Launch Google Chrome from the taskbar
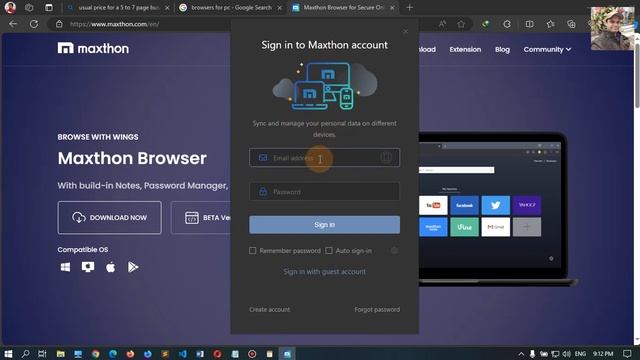Screen dimensions: 640x360 click(96, 354)
